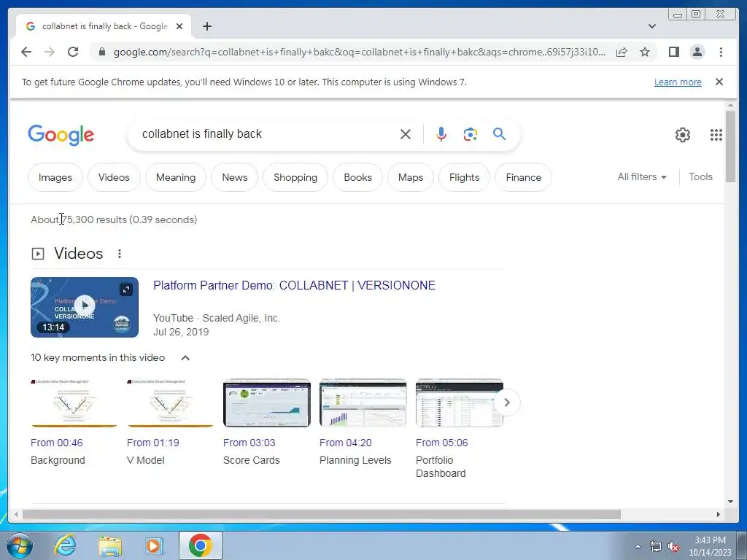
Task: Close the collabnet search tab
Action: 179,26
